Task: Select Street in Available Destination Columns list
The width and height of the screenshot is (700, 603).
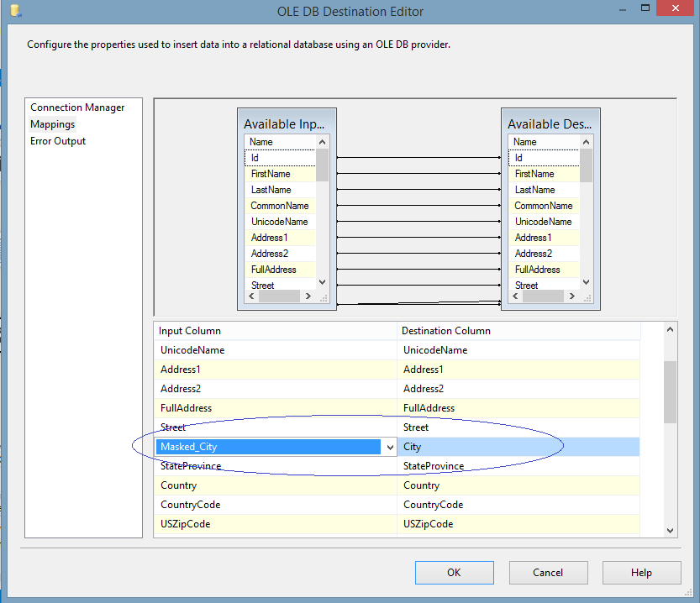Action: tap(545, 286)
